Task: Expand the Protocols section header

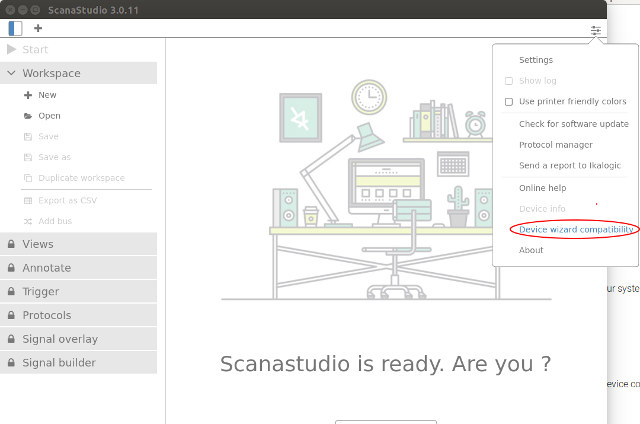Action: [x=78, y=315]
